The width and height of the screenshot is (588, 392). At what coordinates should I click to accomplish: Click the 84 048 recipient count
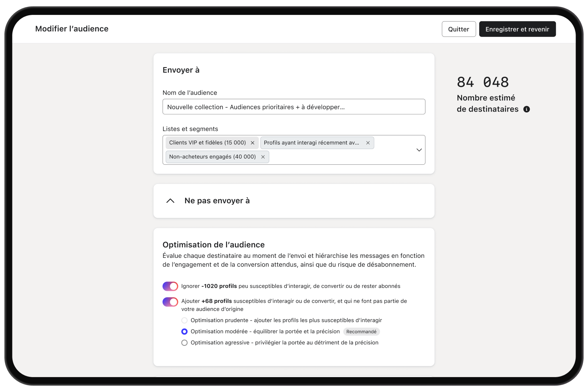pyautogui.click(x=483, y=82)
